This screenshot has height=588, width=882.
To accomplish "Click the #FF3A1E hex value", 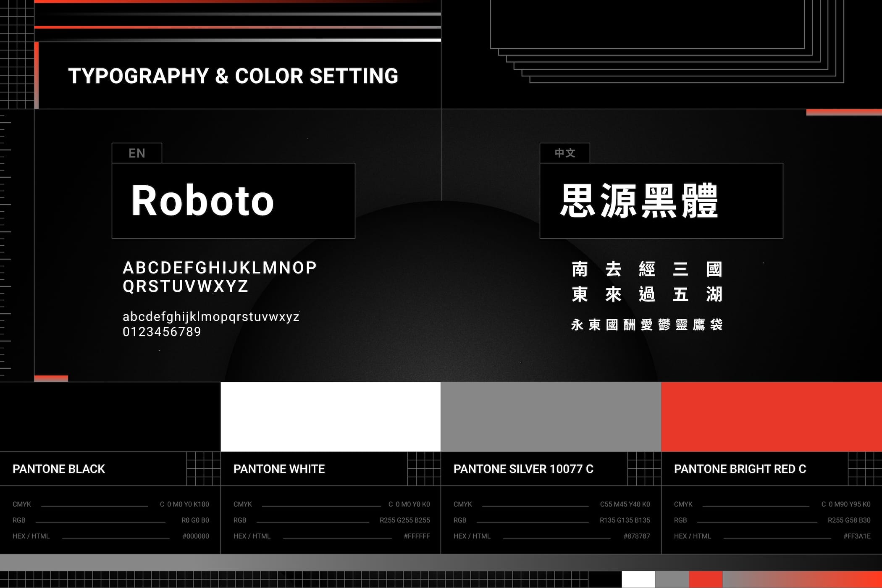I will (x=857, y=536).
